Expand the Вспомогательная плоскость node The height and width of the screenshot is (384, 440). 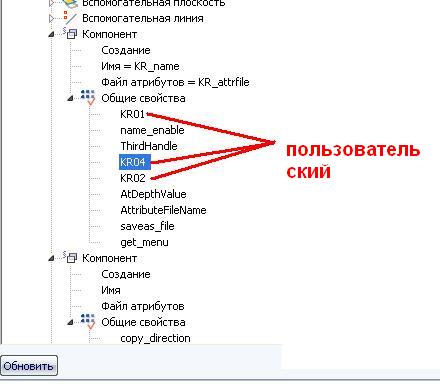tap(51, 3)
